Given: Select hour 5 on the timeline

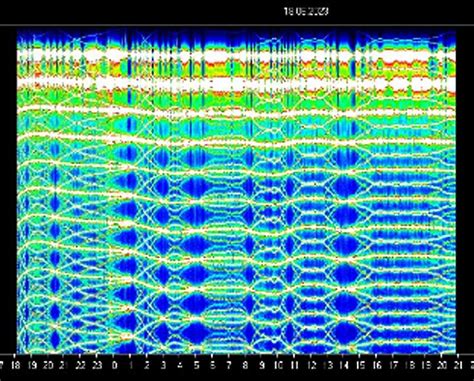Looking at the screenshot, I should (196, 366).
